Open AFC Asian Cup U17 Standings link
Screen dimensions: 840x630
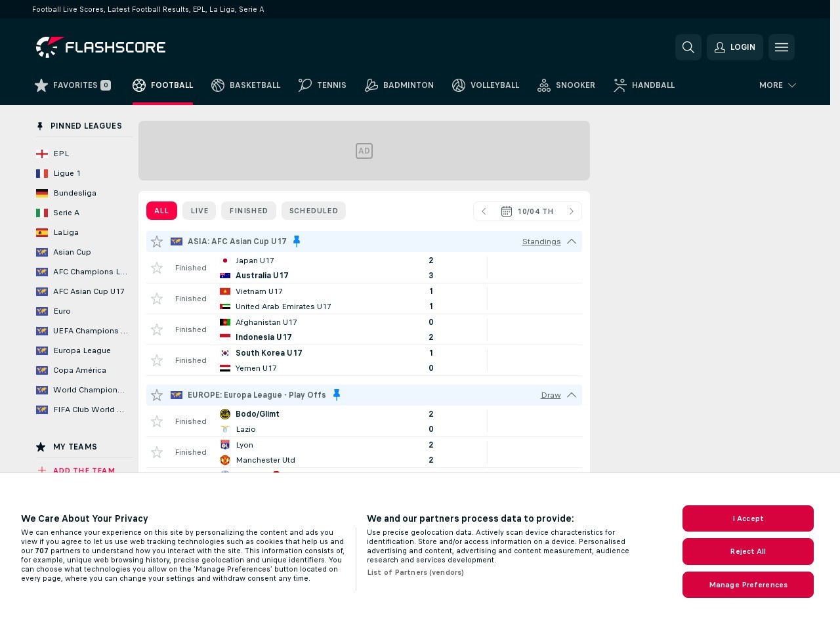541,241
